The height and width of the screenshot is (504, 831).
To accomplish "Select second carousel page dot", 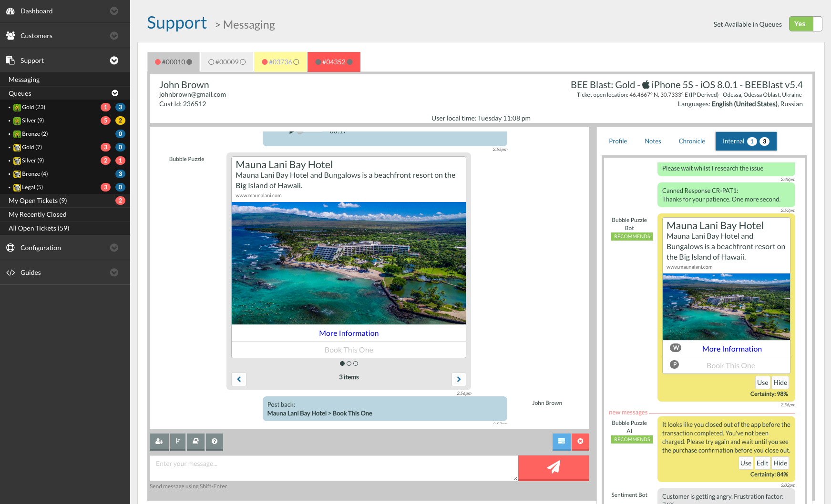I will (x=349, y=363).
